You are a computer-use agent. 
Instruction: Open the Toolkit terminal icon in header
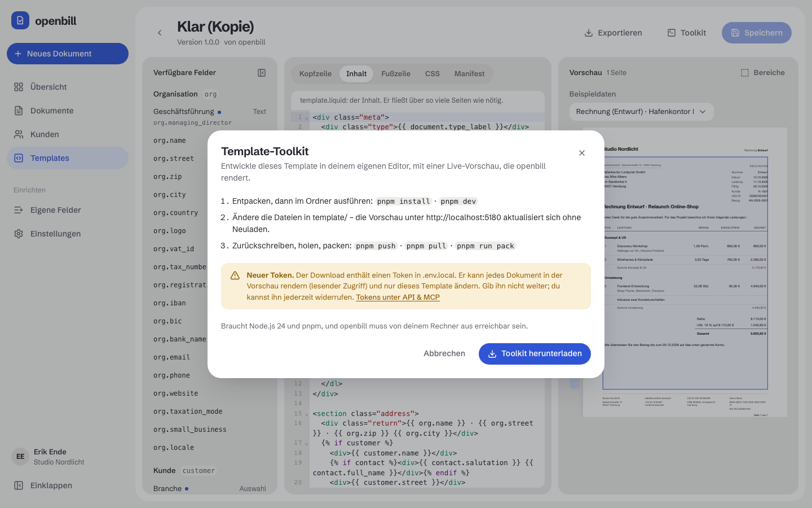click(x=671, y=33)
